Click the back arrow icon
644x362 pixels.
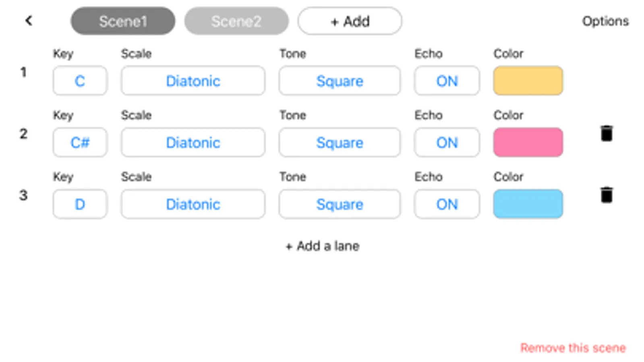[x=29, y=21]
